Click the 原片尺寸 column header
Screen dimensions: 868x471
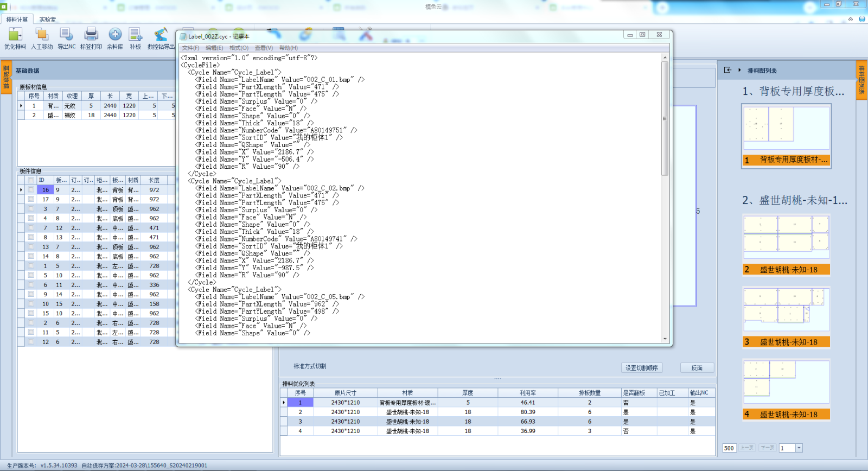pyautogui.click(x=346, y=393)
